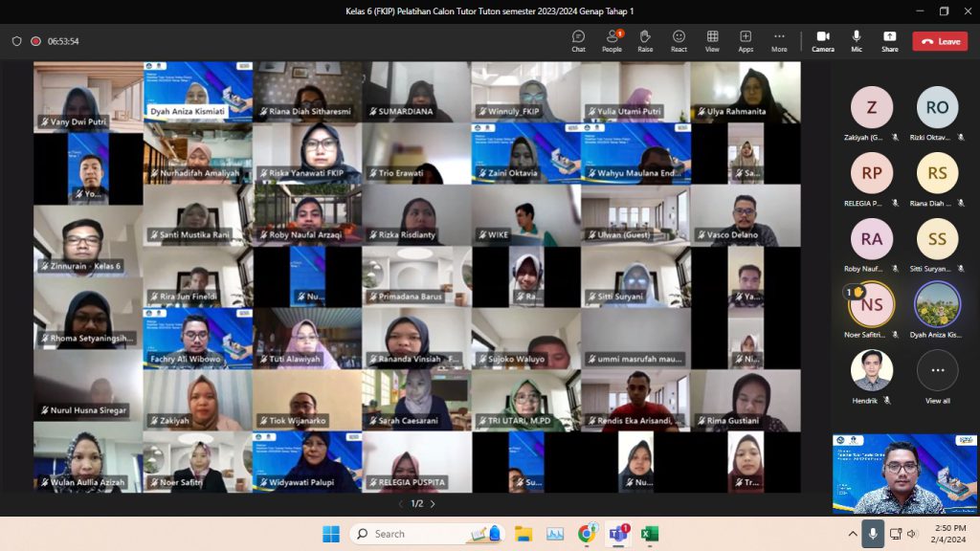The width and height of the screenshot is (980, 551).
Task: Toggle the Camera on or off
Action: pos(823,41)
